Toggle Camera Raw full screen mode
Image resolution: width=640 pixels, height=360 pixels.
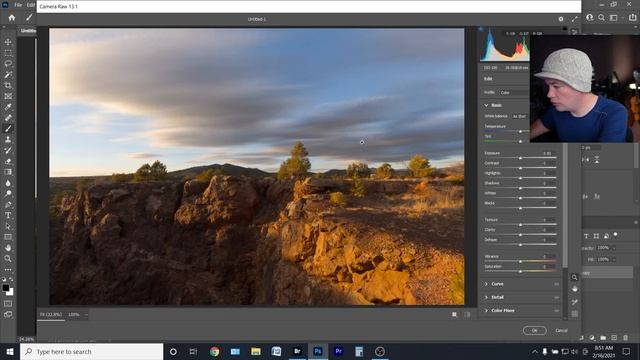tap(575, 19)
